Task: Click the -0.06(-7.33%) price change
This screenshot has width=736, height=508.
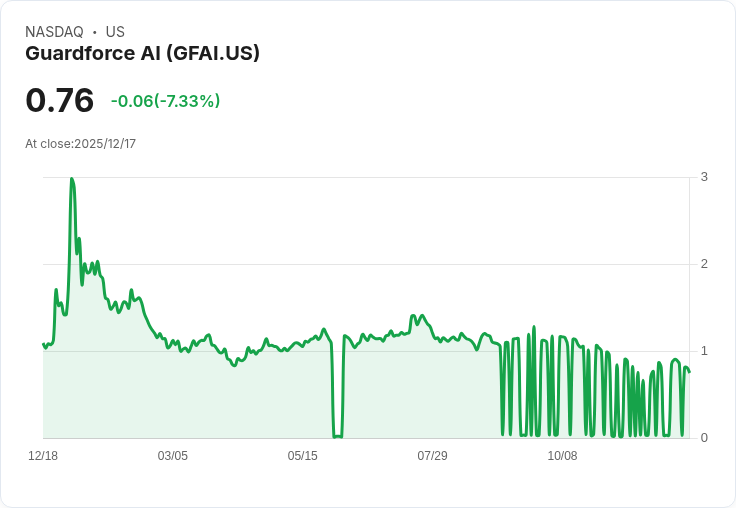Action: click(x=165, y=101)
